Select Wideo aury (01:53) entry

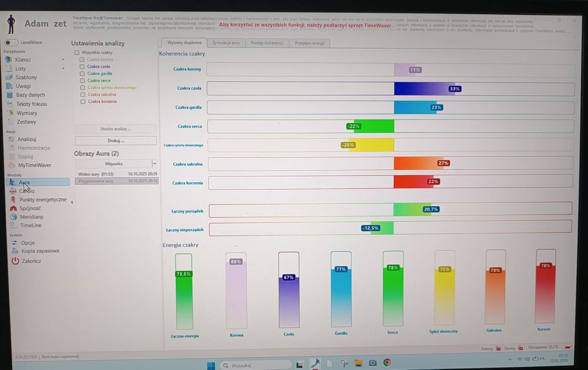pos(117,174)
